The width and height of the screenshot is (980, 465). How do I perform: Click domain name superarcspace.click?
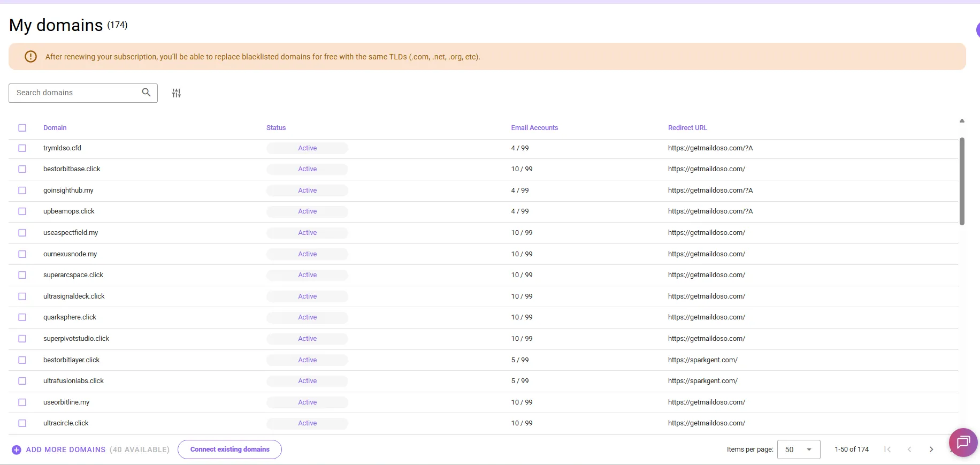pyautogui.click(x=73, y=275)
